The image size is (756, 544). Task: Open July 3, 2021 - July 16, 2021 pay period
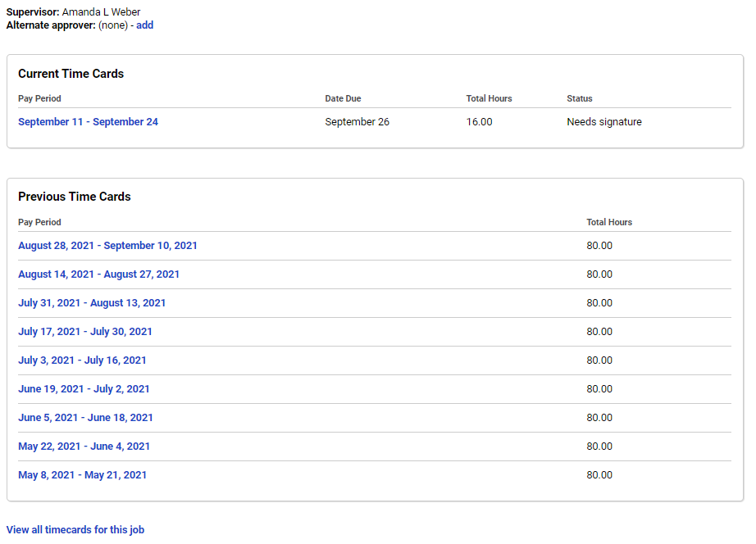(x=82, y=360)
